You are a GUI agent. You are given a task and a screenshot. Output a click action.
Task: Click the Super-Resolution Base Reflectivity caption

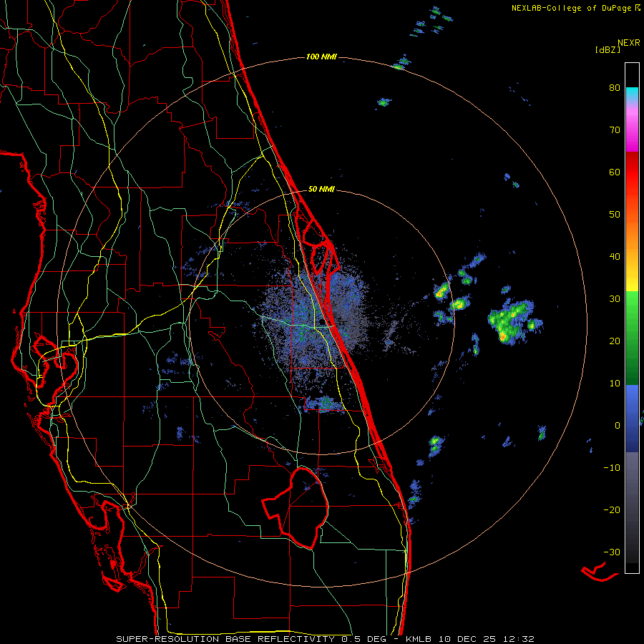pyautogui.click(x=326, y=639)
